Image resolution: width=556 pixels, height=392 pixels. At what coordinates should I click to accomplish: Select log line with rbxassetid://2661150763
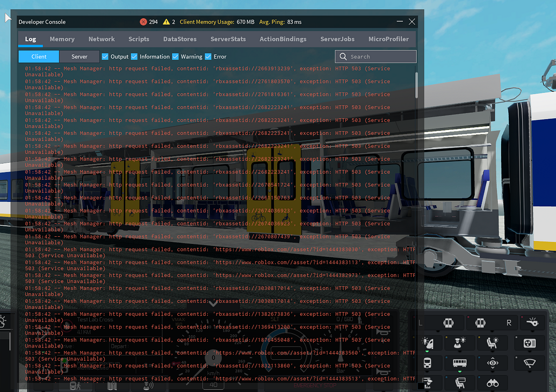click(207, 201)
